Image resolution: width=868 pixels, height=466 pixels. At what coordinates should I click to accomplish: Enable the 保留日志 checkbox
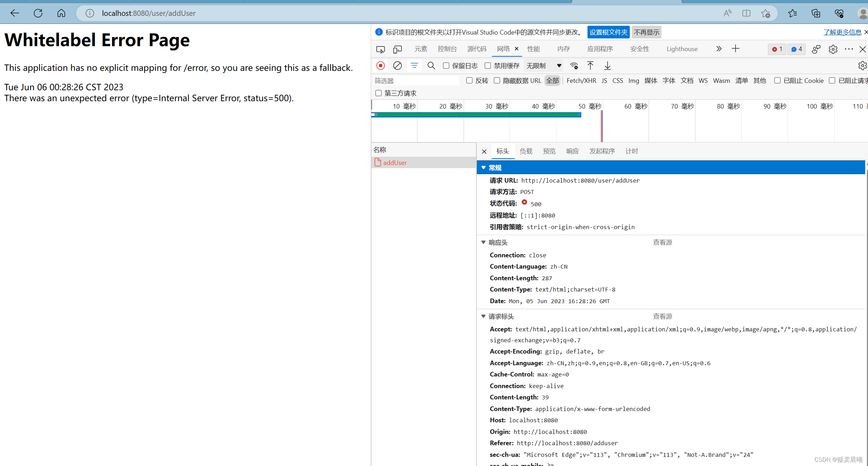click(446, 66)
